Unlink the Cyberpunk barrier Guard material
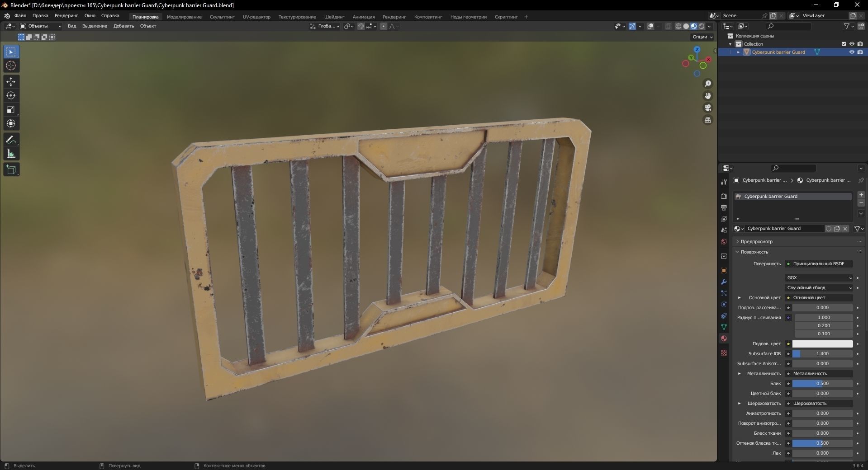868x470 pixels. tap(845, 229)
